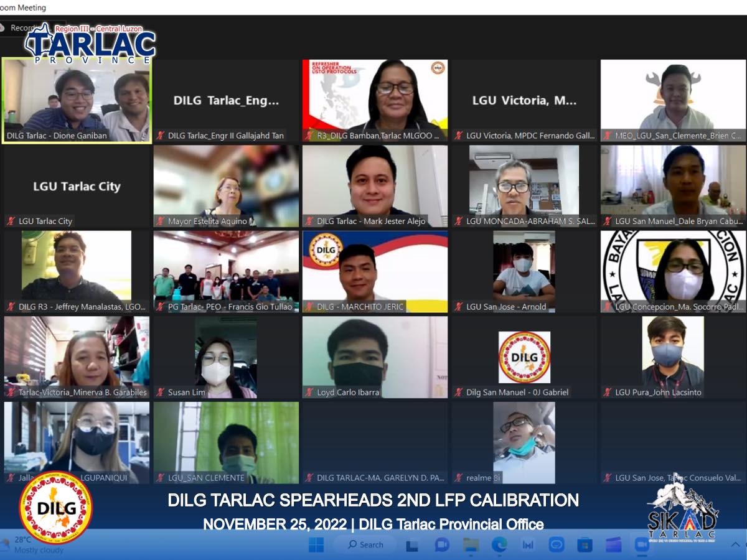Viewport: 747px width, 560px height.
Task: Click muted mic icon beside LGU Tarlac City label
Action: [x=11, y=221]
